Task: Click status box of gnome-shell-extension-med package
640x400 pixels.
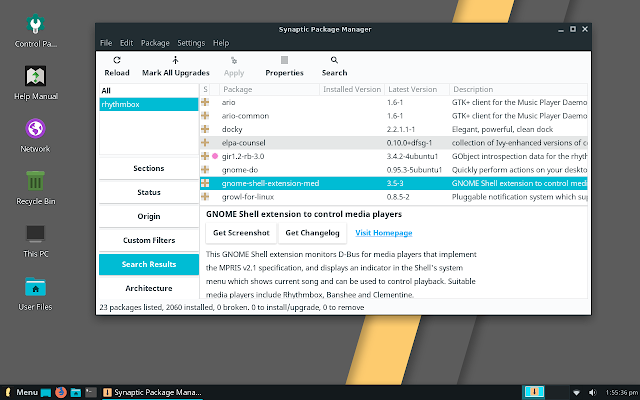Action: pyautogui.click(x=205, y=183)
